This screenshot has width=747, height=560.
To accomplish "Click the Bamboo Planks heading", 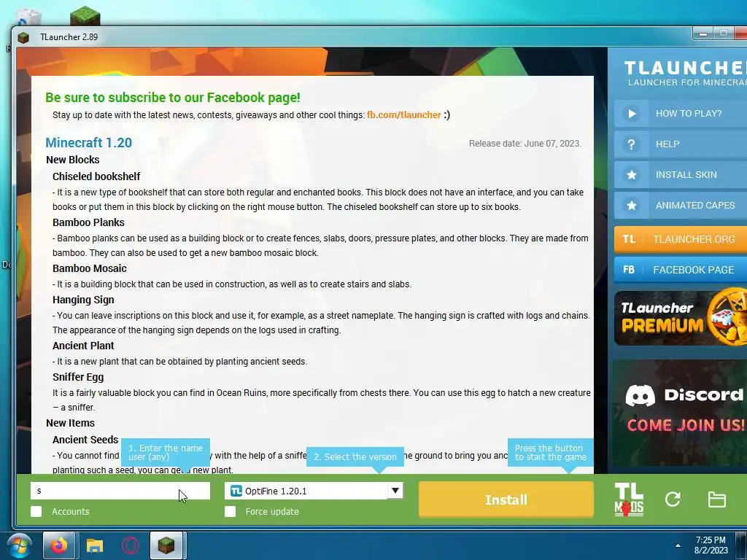I will click(x=88, y=222).
